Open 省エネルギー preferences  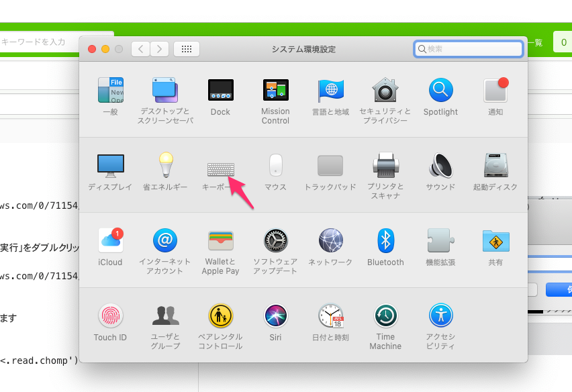[166, 165]
